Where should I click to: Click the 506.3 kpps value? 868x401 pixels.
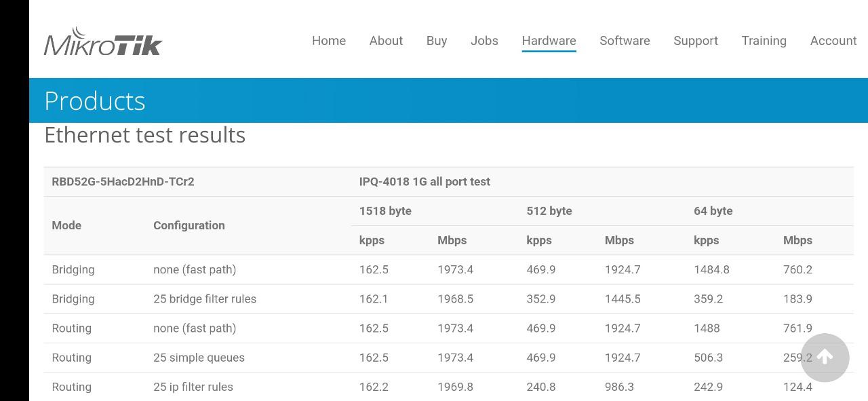tap(708, 358)
